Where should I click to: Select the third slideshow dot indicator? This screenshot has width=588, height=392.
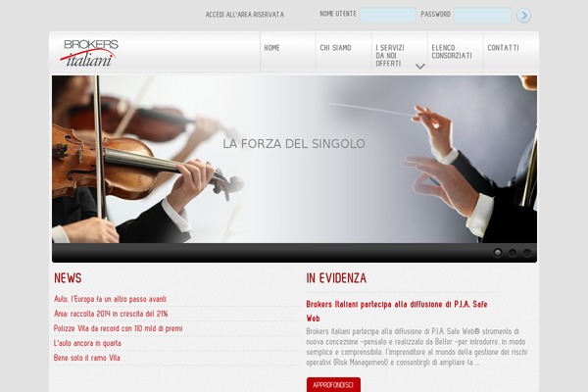[527, 253]
